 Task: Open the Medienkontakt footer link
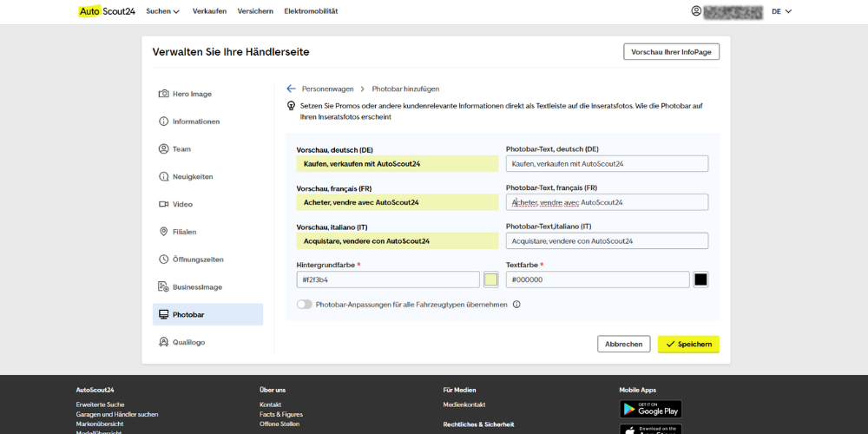point(464,404)
